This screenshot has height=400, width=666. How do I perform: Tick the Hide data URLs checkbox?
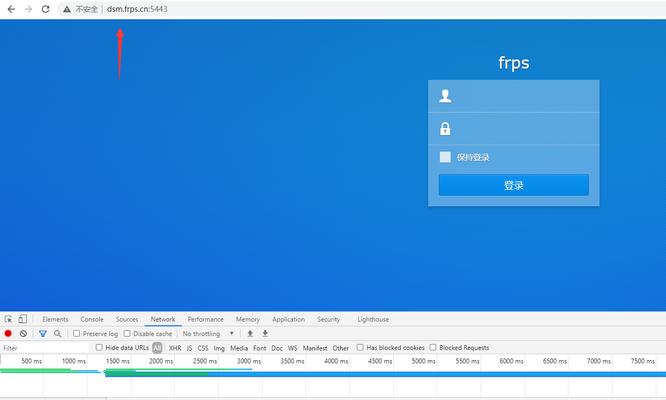pos(99,347)
